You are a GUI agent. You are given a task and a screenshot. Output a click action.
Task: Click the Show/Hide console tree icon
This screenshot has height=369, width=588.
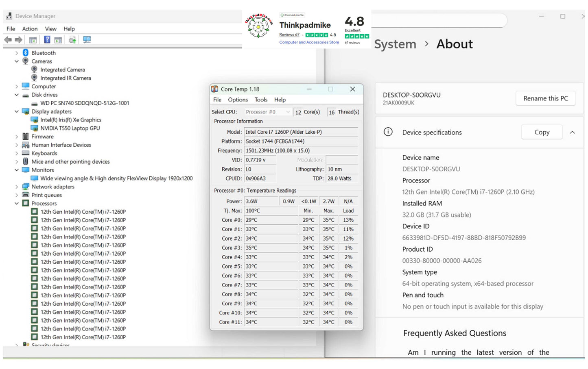tap(33, 40)
